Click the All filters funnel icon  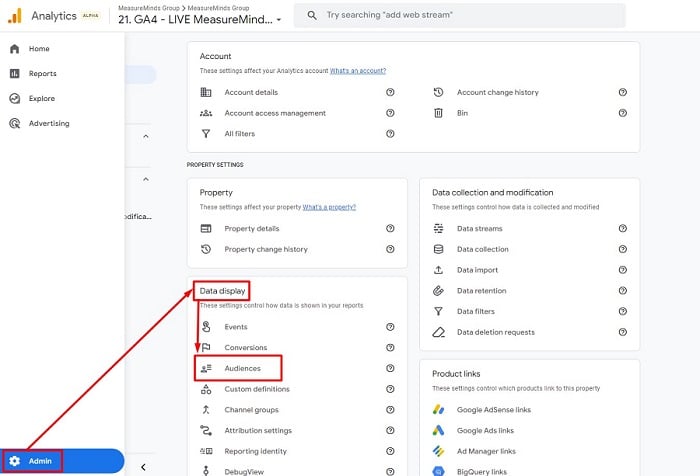206,134
